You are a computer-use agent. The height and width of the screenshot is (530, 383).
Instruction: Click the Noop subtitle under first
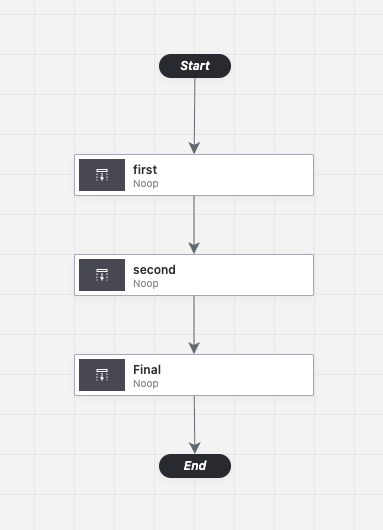(146, 184)
